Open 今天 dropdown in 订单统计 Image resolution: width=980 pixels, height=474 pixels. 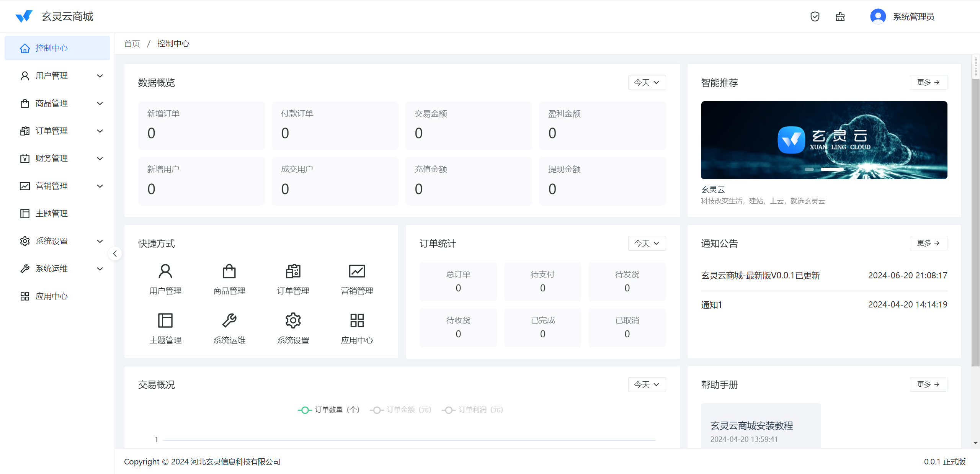tap(647, 244)
